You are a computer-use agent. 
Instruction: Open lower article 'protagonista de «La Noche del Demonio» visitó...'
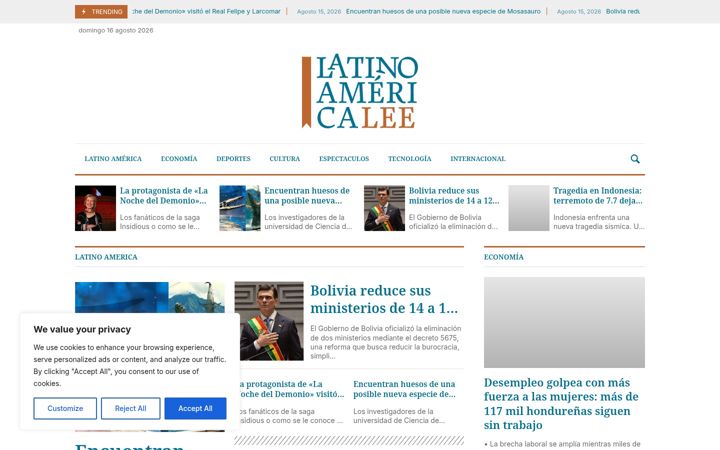[292, 389]
